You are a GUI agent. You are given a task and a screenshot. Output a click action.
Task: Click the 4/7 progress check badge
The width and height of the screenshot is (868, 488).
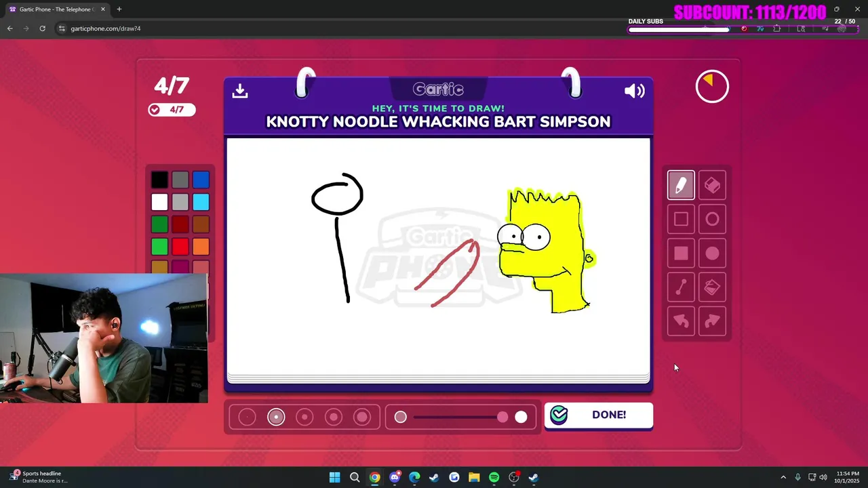(x=172, y=110)
